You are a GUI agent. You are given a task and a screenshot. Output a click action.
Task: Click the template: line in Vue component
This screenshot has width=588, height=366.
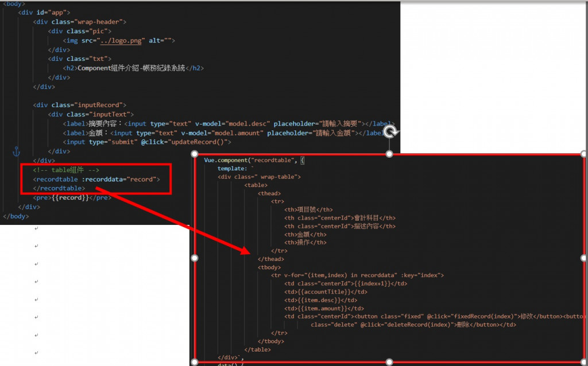tap(236, 169)
